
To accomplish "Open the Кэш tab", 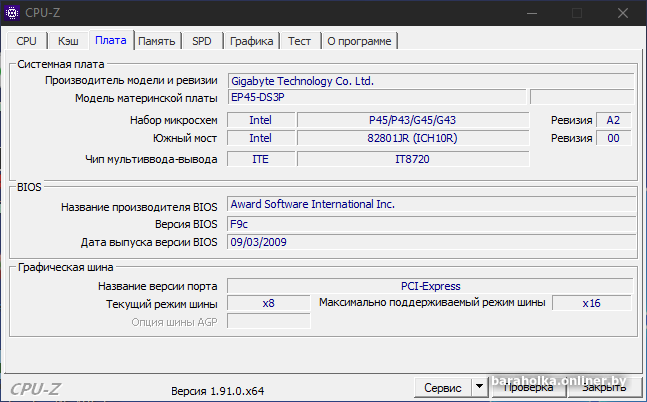I will tap(68, 41).
